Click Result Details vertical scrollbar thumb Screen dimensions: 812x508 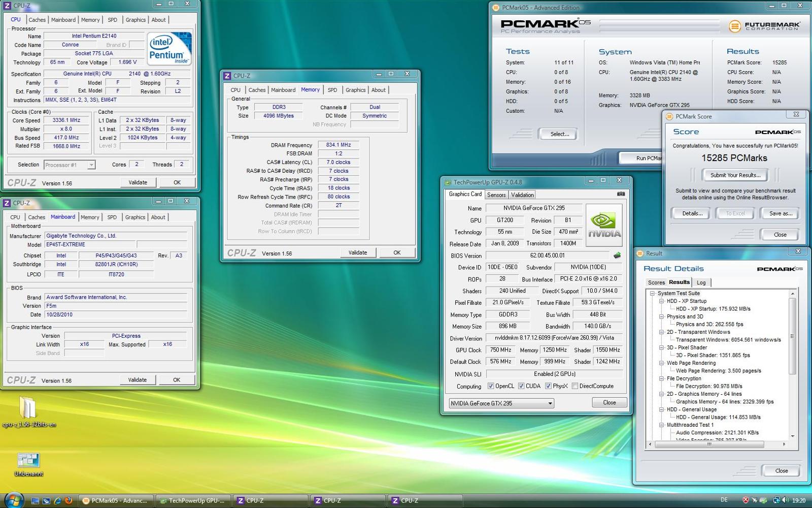(x=792, y=336)
